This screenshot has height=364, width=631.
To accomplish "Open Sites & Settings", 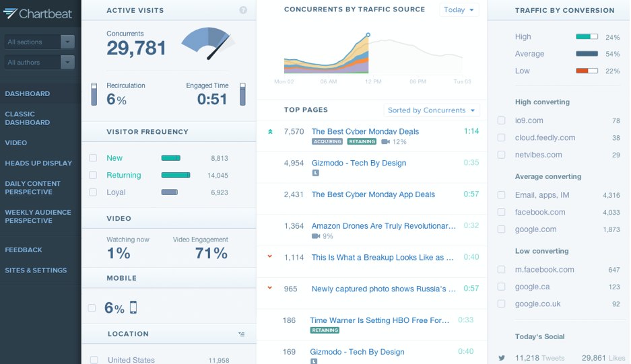I will [x=36, y=270].
